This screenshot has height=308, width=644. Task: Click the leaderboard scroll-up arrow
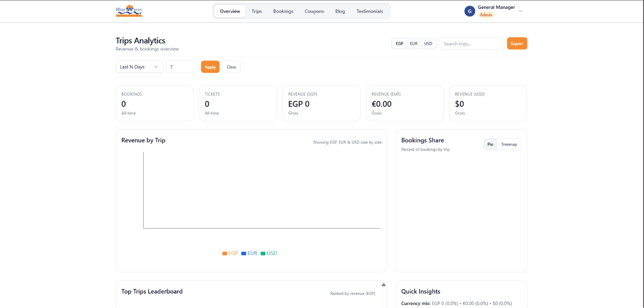coord(383,285)
